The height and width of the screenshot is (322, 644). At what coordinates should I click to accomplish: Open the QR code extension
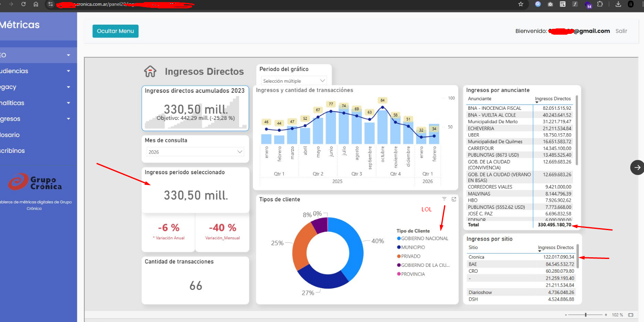click(563, 4)
